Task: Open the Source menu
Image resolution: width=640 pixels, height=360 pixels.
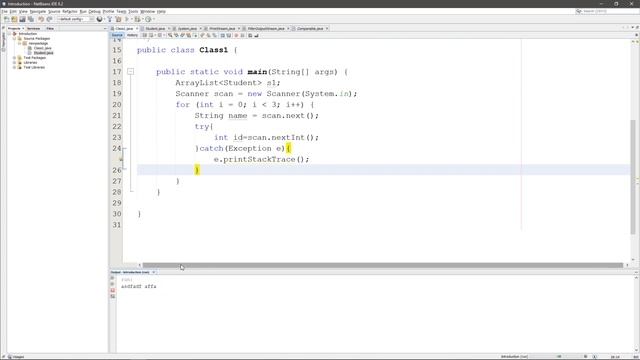Action: pos(54,11)
